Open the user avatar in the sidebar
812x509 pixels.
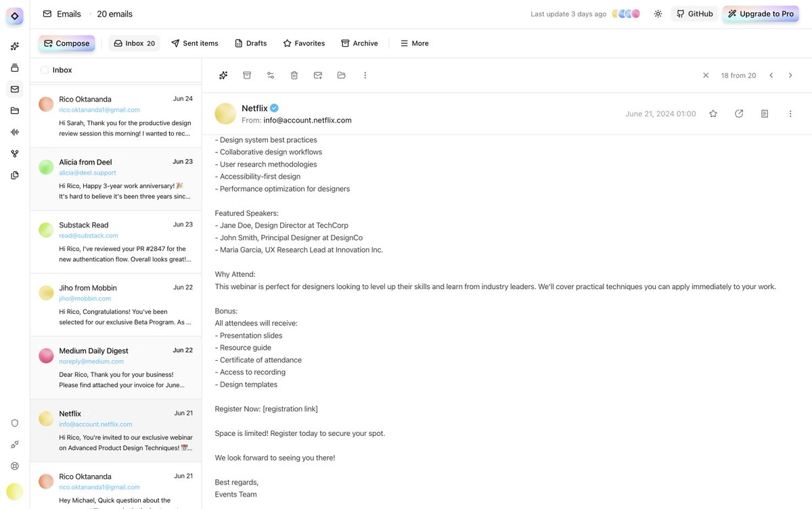click(x=15, y=492)
